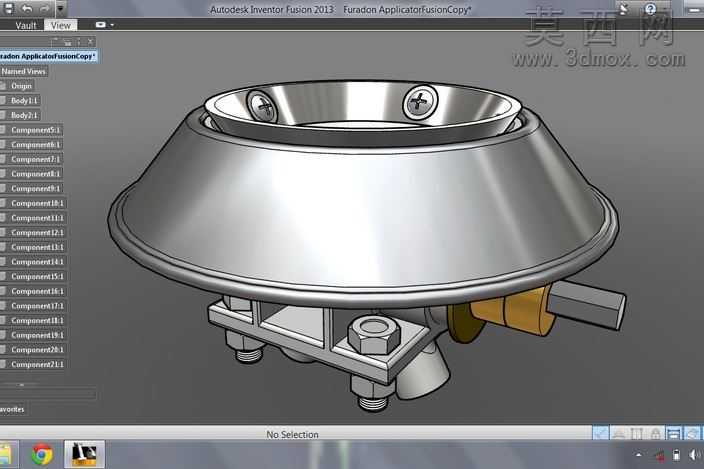Select Component11:1 in the browser

point(38,218)
